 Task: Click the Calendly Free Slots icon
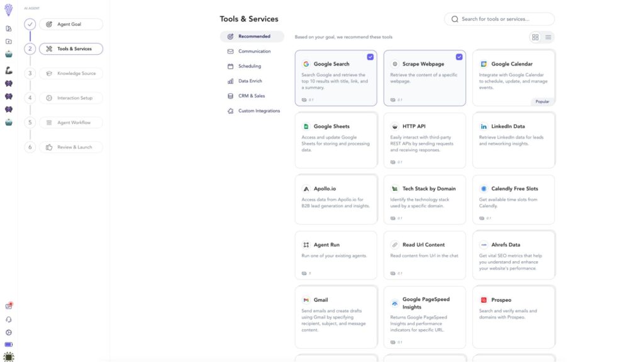click(x=484, y=189)
